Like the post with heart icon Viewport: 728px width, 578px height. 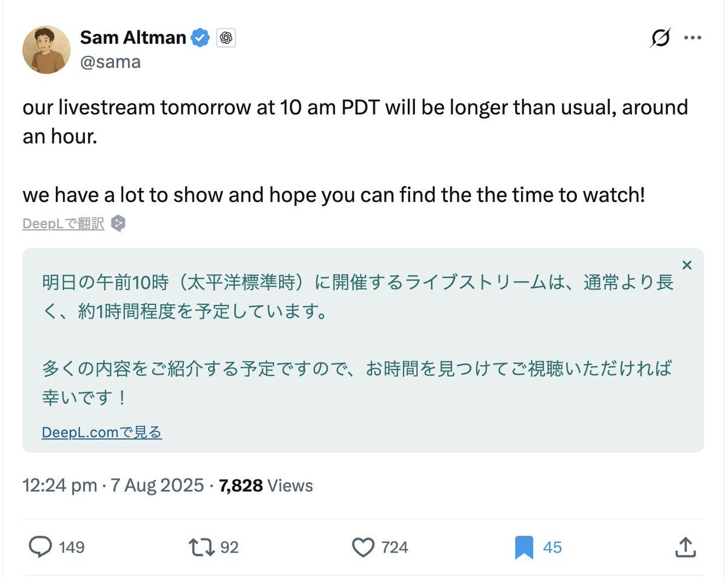pyautogui.click(x=363, y=548)
